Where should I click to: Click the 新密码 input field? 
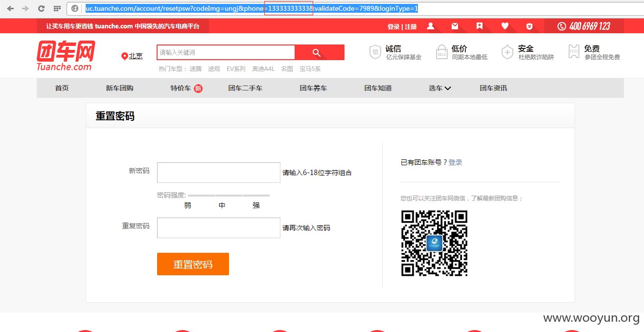pyautogui.click(x=219, y=173)
